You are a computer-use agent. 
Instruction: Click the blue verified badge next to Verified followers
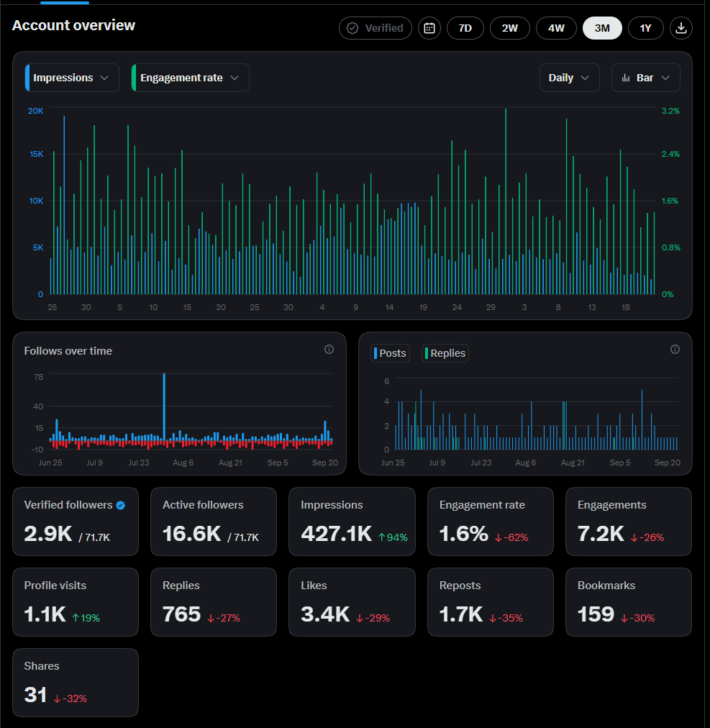click(x=121, y=506)
